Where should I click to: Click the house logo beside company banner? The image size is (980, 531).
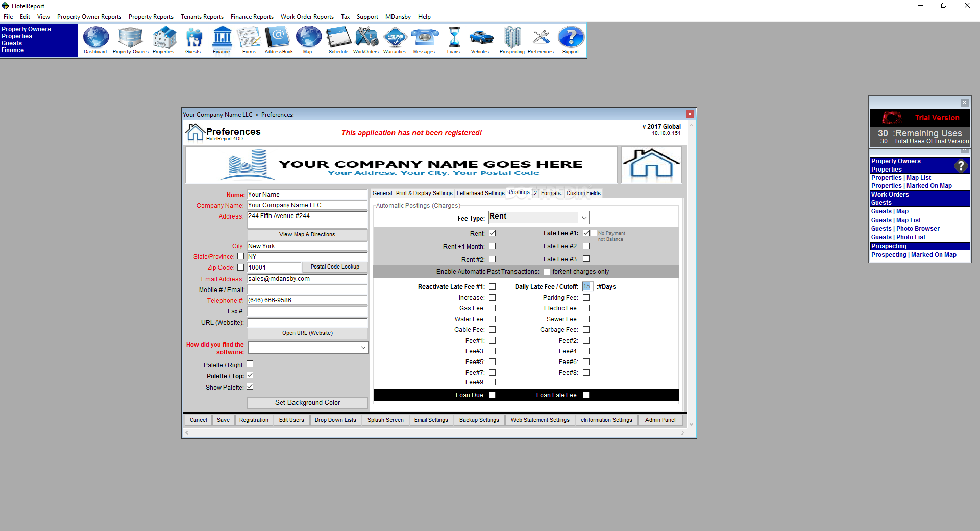651,164
